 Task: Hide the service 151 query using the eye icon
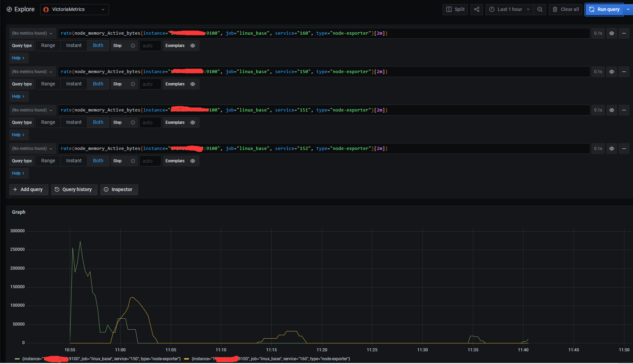point(611,110)
